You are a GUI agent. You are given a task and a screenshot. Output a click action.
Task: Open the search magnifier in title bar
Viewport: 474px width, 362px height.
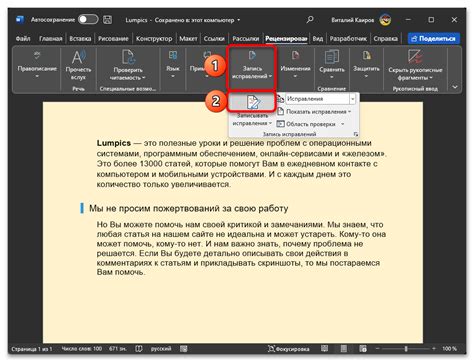(x=310, y=20)
